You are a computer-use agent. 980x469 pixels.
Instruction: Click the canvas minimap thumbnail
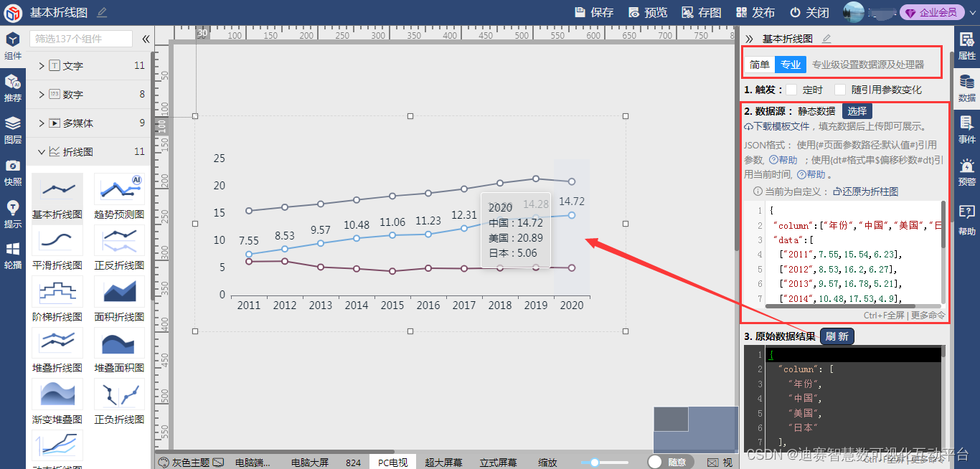696,430
